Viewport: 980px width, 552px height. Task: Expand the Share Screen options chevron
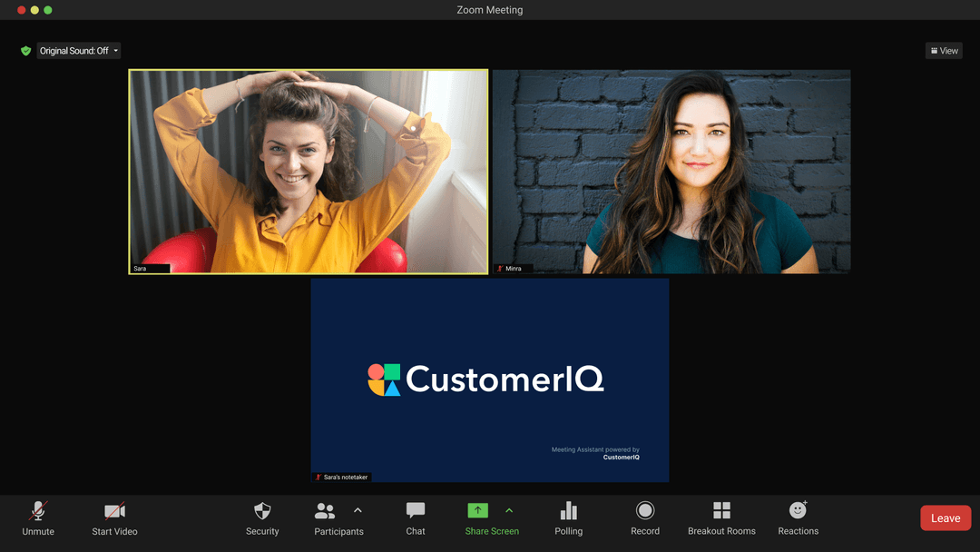pos(510,509)
